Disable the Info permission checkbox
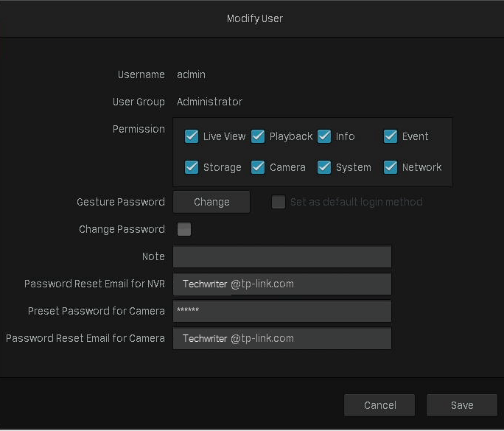 [x=324, y=136]
